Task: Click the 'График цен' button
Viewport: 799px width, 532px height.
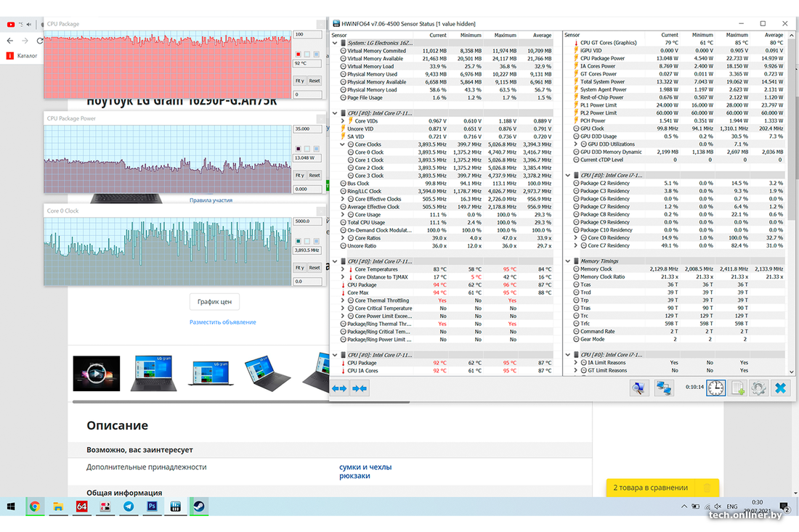Action: pos(215,301)
